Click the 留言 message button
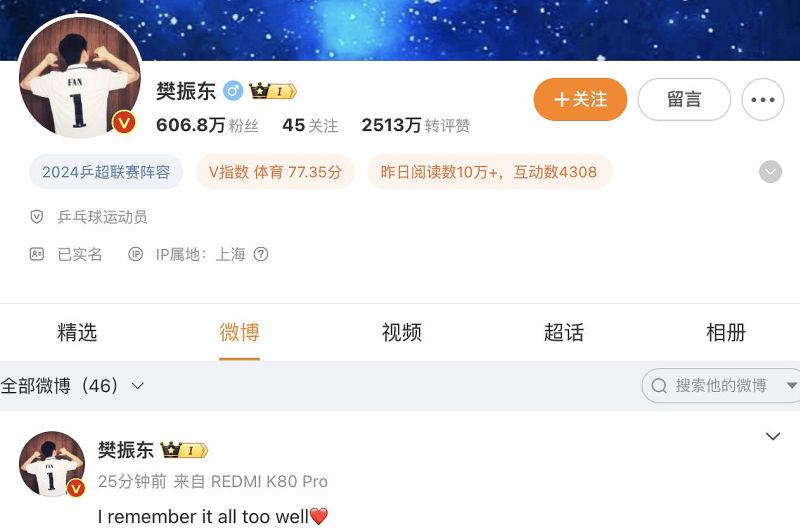Image resolution: width=800 pixels, height=532 pixels. pos(684,99)
